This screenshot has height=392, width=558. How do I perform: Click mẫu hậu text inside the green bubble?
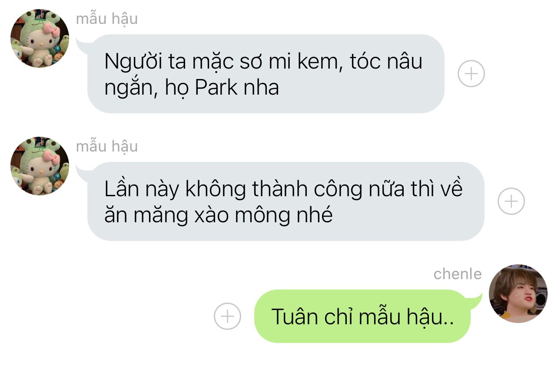(x=407, y=316)
